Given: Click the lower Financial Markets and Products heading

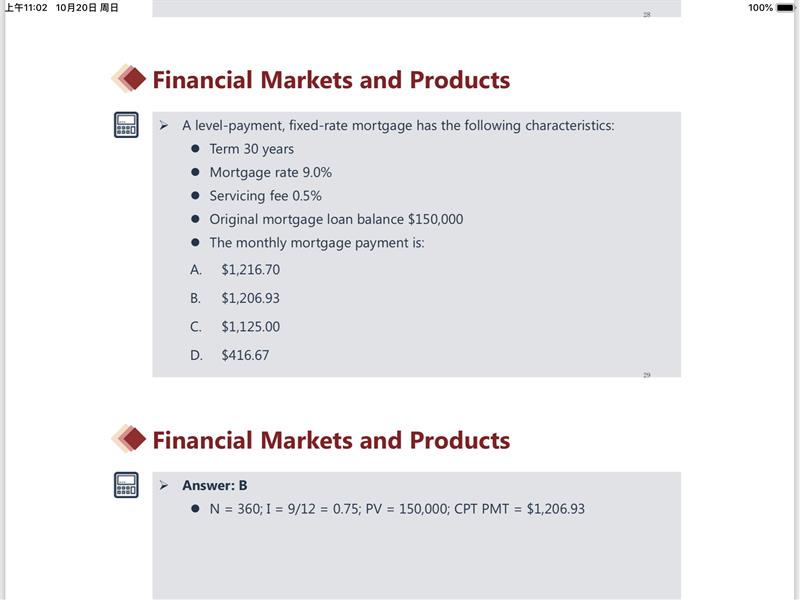Looking at the screenshot, I should [331, 440].
